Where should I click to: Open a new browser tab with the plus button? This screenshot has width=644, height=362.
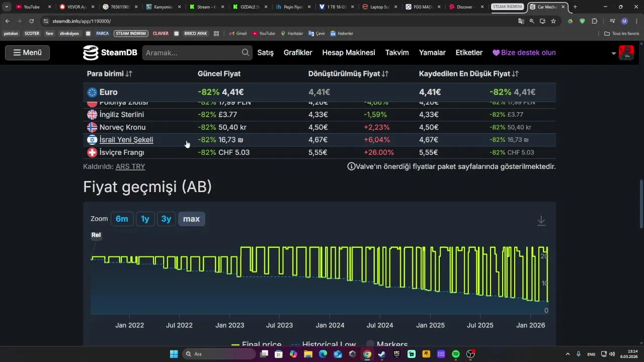pos(575,7)
